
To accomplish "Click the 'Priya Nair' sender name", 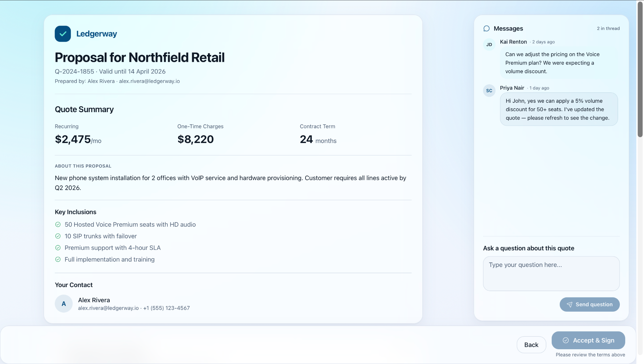I will pos(512,88).
